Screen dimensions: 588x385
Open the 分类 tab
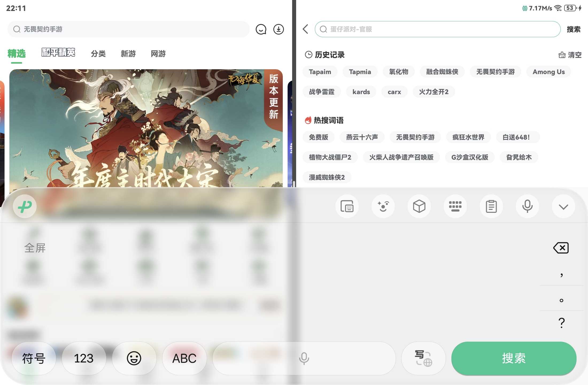(98, 54)
